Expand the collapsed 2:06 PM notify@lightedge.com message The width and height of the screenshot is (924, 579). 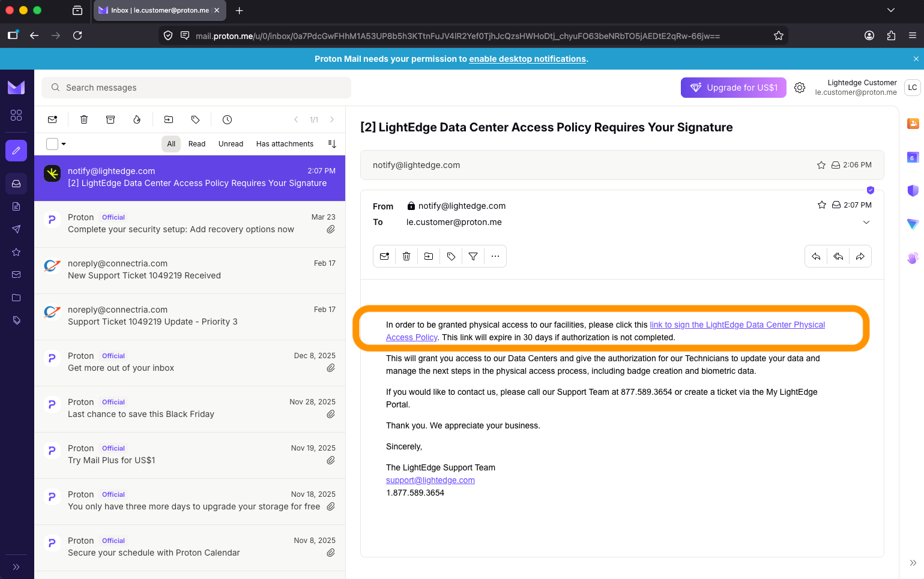622,165
